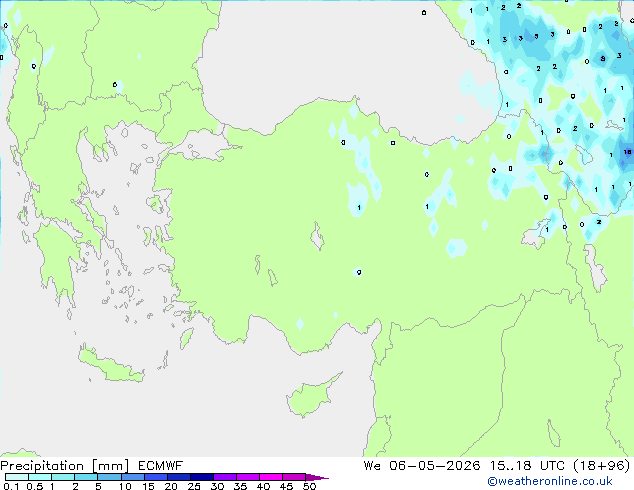634x490 pixels.
Task: Pick the 10–15 mm blue legend swatch
Action: [x=132, y=477]
